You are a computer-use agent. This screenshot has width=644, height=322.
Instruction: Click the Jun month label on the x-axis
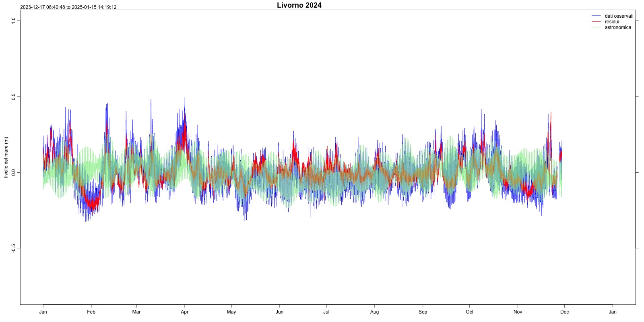coord(280,312)
